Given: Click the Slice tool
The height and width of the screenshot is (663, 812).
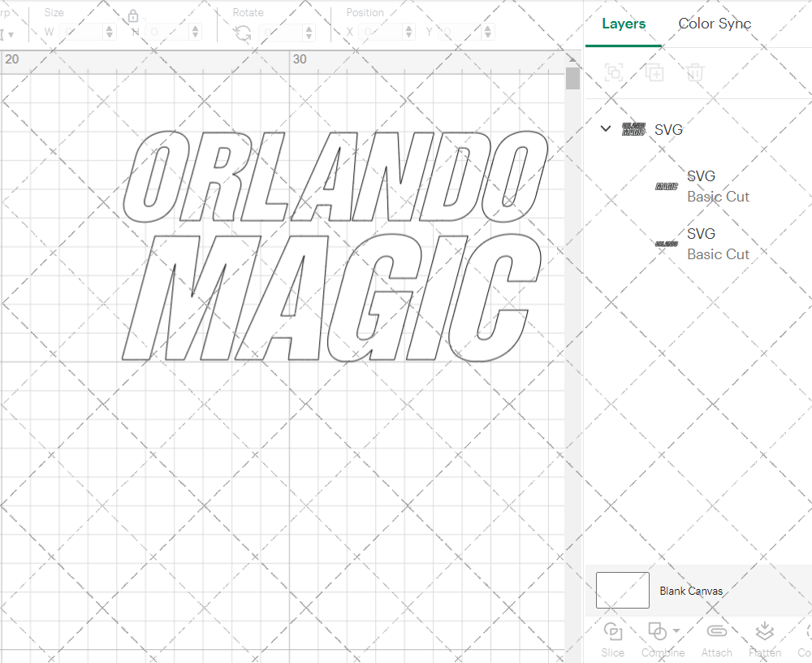Looking at the screenshot, I should pyautogui.click(x=612, y=640).
